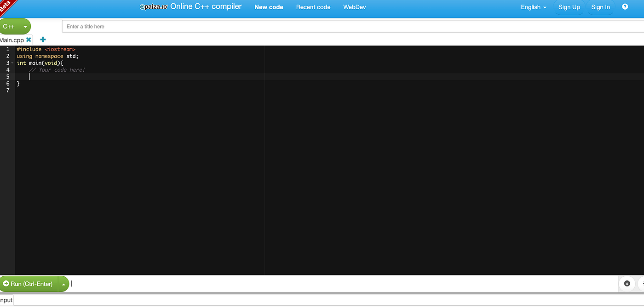644x308 pixels.
Task: Expand the C++ language selector dropdown
Action: click(25, 26)
